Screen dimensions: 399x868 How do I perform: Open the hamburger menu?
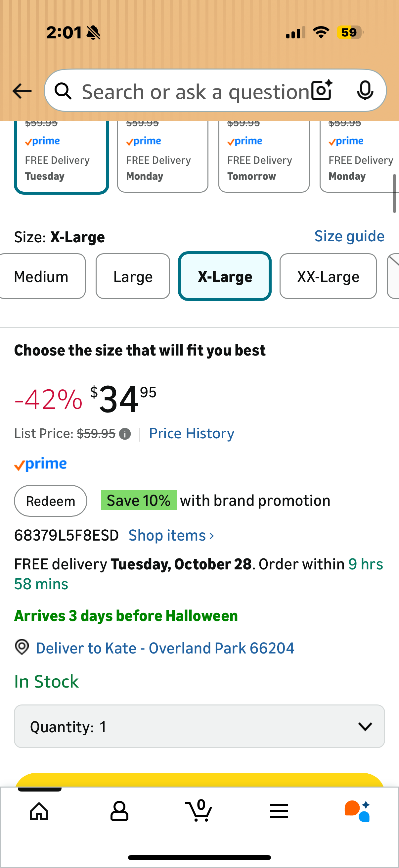(279, 811)
